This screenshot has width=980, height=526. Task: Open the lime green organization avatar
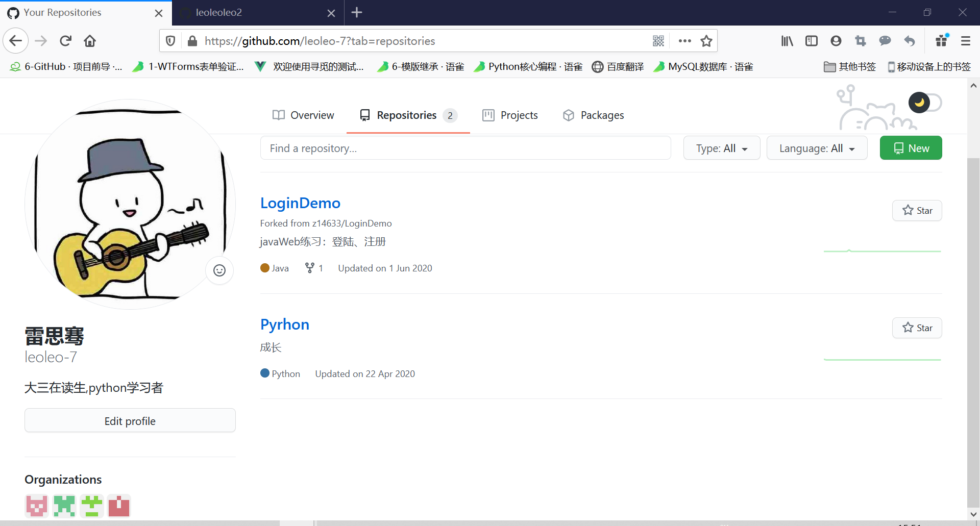[92, 506]
